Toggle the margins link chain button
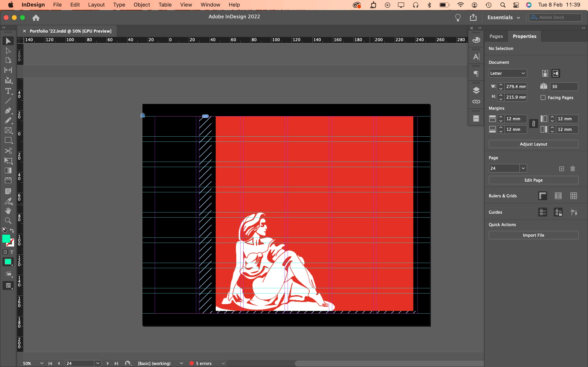Viewport: 588px width, 367px height. pos(533,124)
